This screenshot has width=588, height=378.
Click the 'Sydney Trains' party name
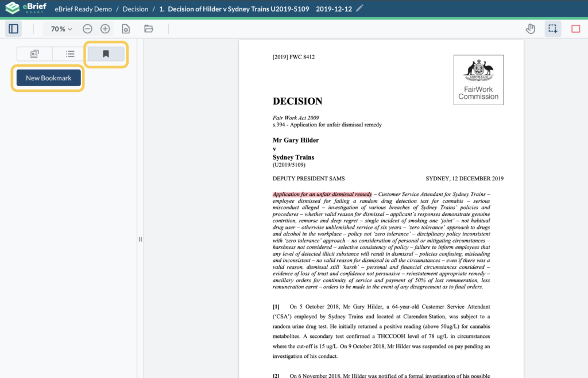(x=293, y=157)
